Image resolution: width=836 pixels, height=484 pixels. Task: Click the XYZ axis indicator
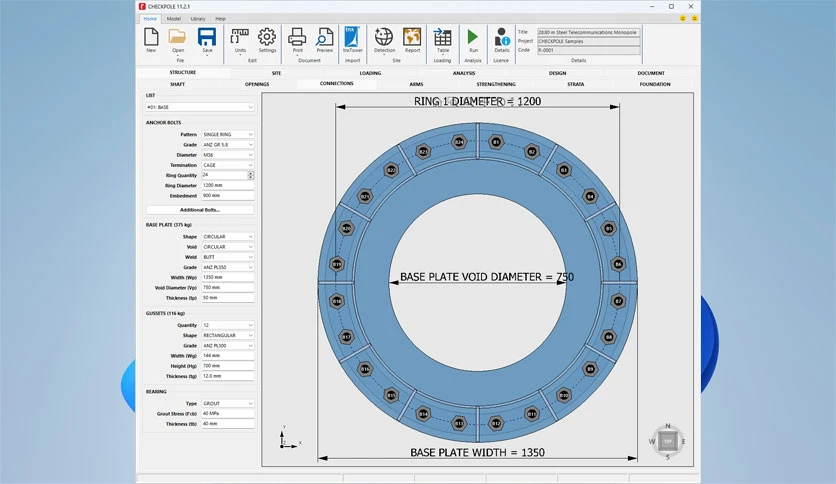pyautogui.click(x=290, y=438)
